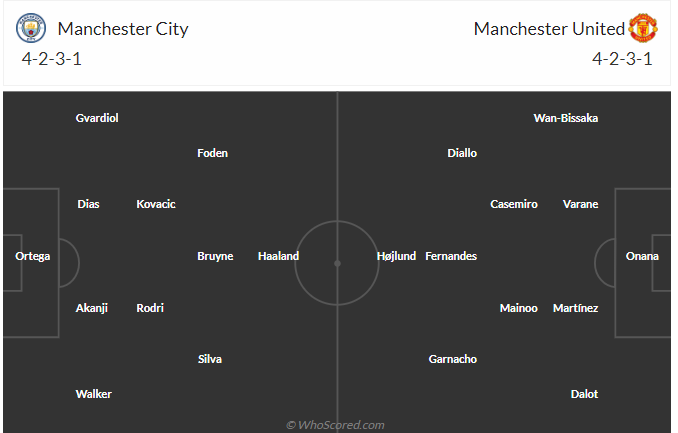The image size is (678, 433).
Task: Click Haaland on the pitch
Action: (278, 256)
